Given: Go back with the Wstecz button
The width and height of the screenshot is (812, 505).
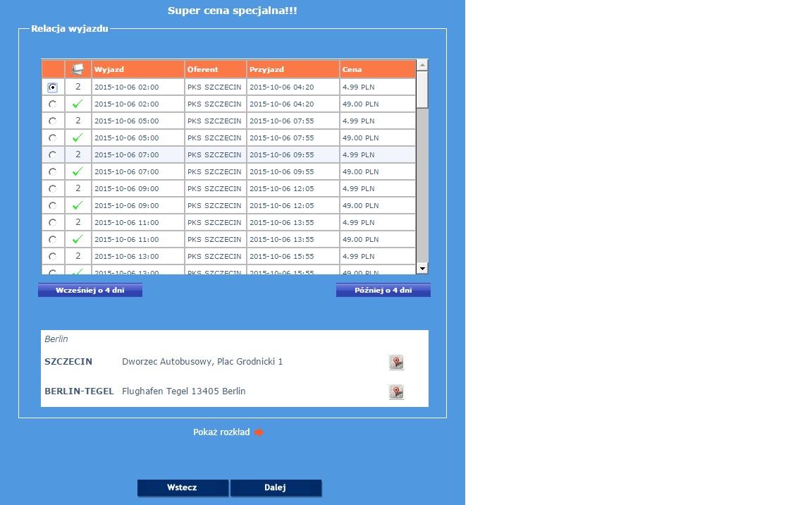Looking at the screenshot, I should (x=183, y=488).
